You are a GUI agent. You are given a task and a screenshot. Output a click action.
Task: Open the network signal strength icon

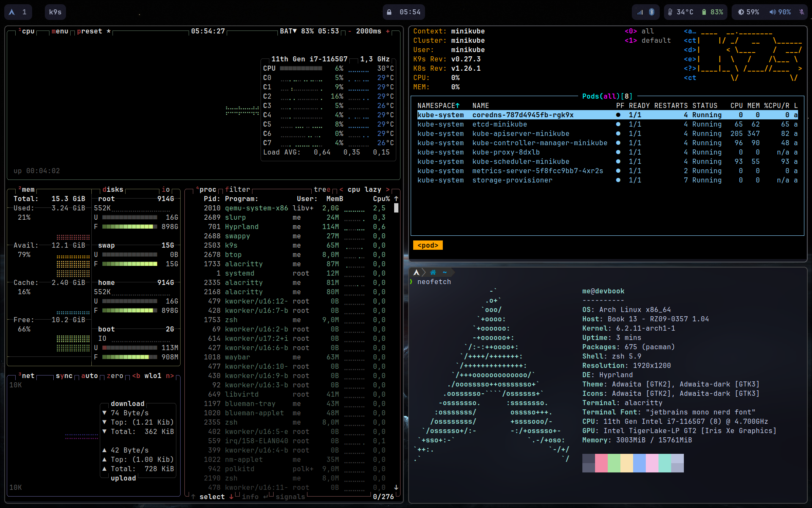click(640, 12)
